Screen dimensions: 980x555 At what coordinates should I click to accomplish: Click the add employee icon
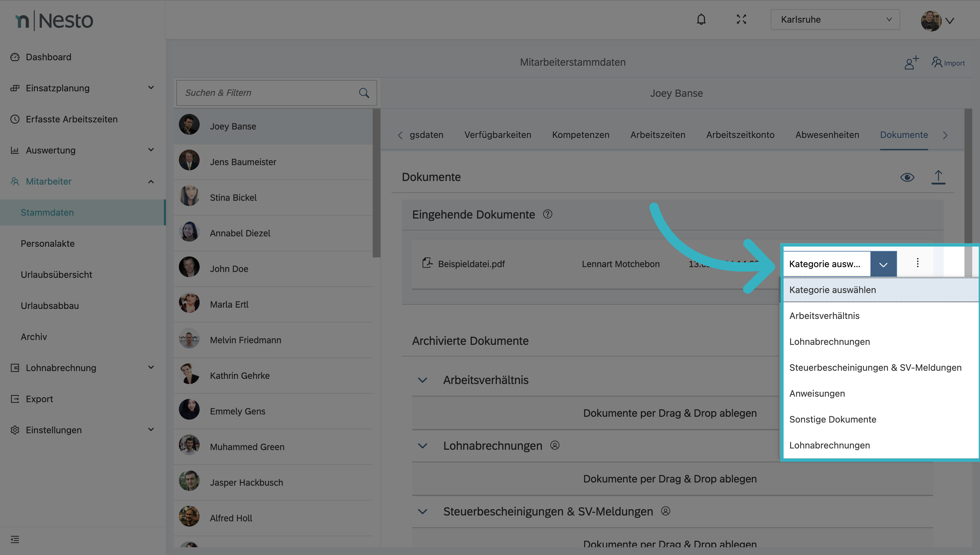(x=911, y=62)
